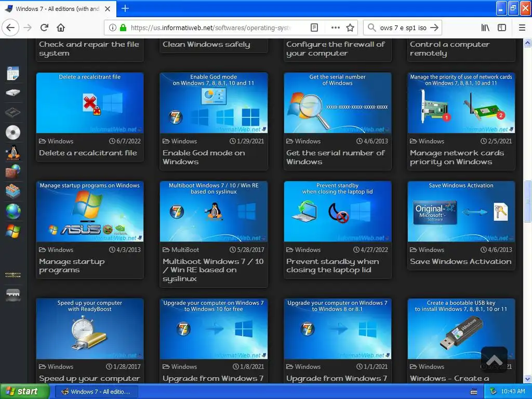Image resolution: width=532 pixels, height=399 pixels.
Task: Bookmark this page with the star icon
Action: [350, 28]
